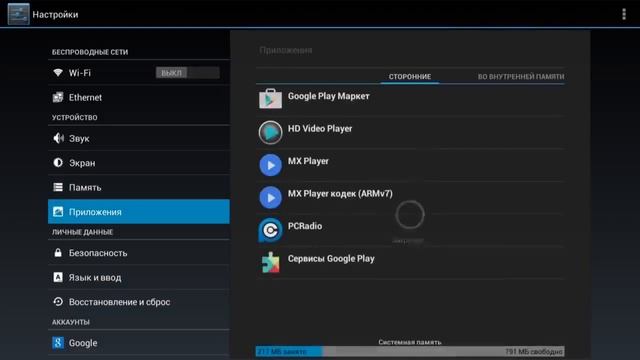The image size is (640, 360).
Task: Open the Google account entry
Action: click(x=139, y=343)
